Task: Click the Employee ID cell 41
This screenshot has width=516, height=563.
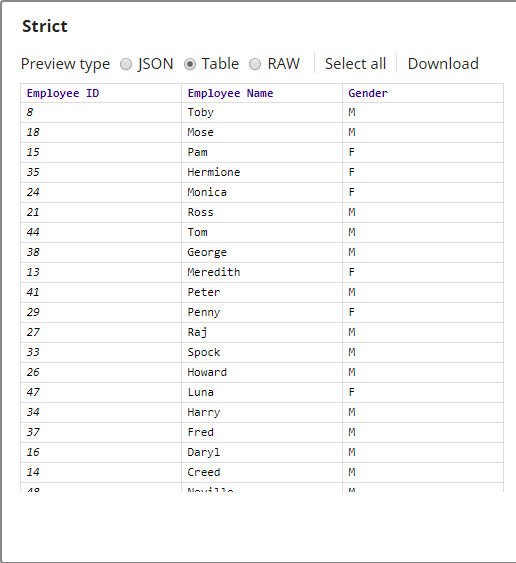Action: click(x=101, y=293)
